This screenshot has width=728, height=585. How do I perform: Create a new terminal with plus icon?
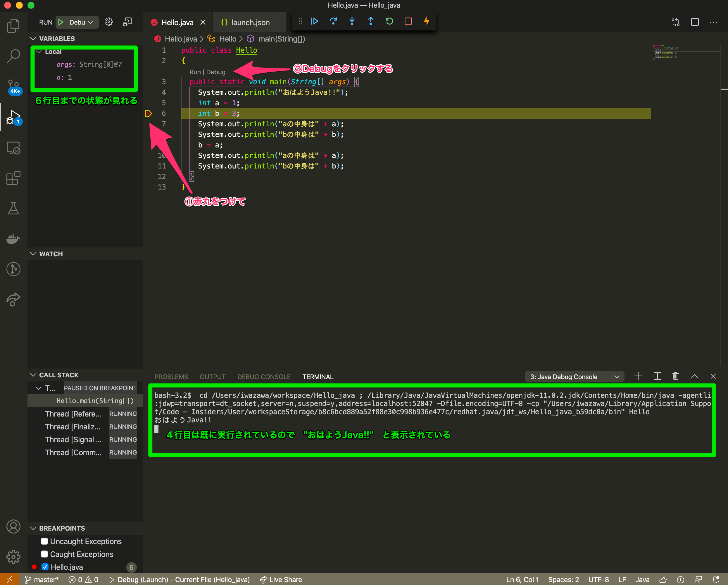pos(638,376)
